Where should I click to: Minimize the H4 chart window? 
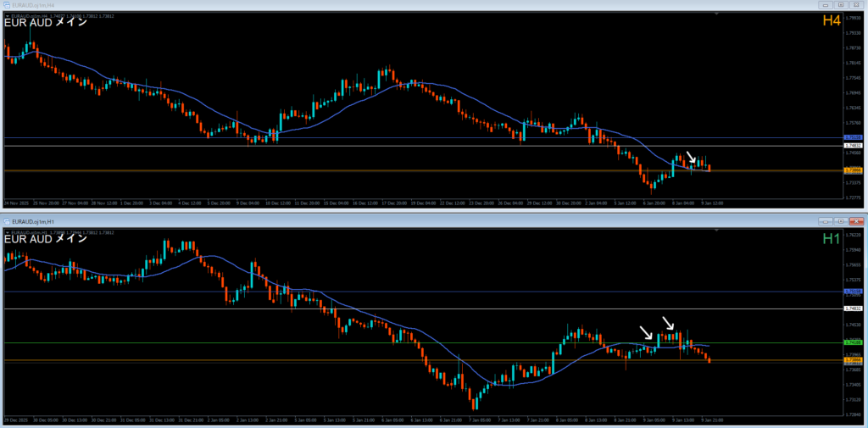[825, 5]
